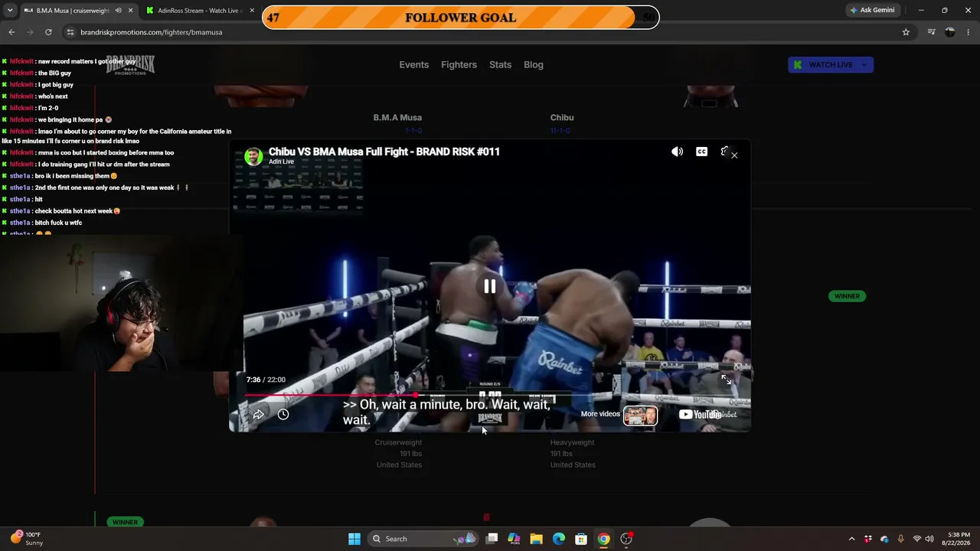This screenshot has height=551, width=980.
Task: Expand the Watch Live dropdown button
Action: [831, 65]
